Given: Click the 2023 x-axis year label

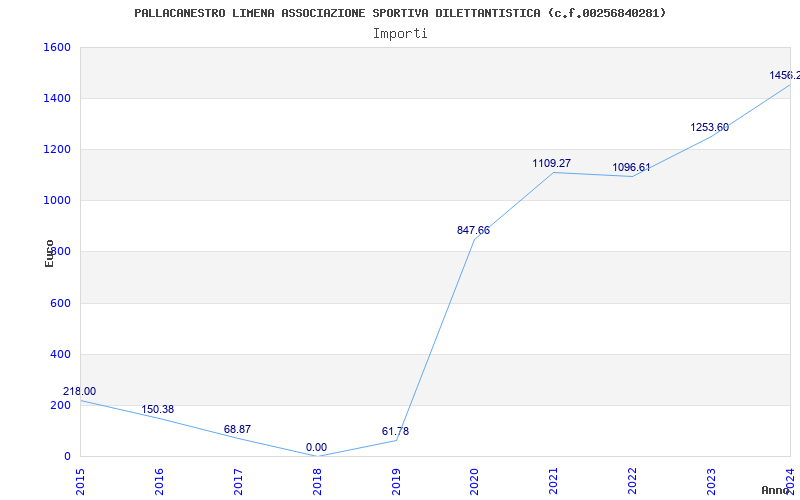Looking at the screenshot, I should (x=711, y=482).
